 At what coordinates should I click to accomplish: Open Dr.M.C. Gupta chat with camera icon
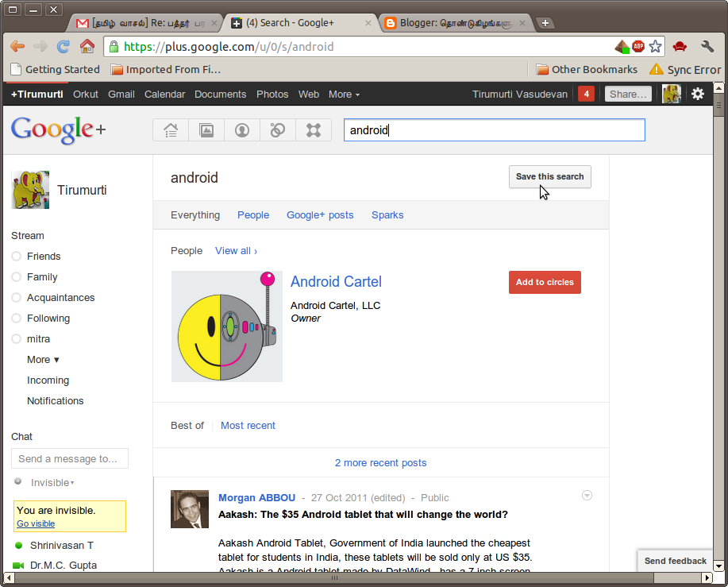pyautogui.click(x=18, y=566)
